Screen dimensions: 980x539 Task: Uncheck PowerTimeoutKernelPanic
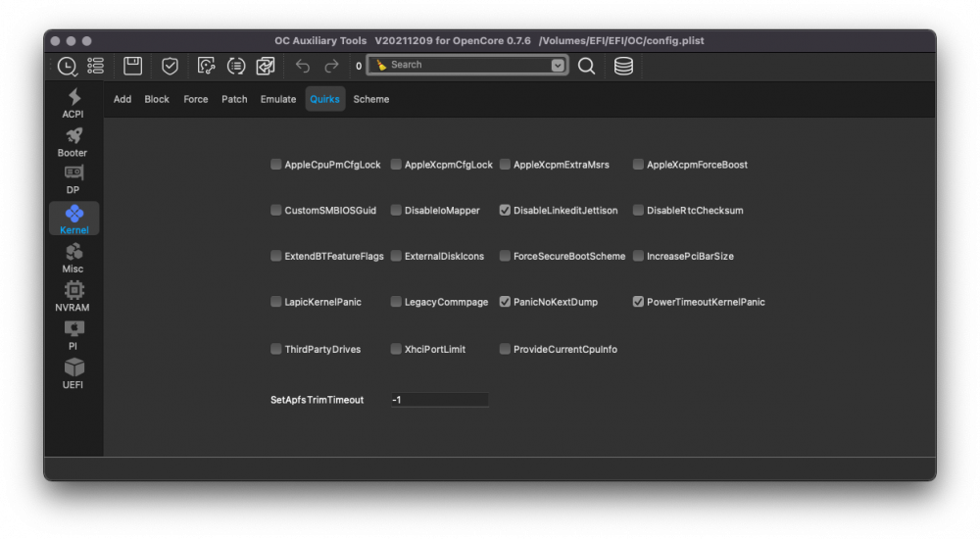pos(638,302)
